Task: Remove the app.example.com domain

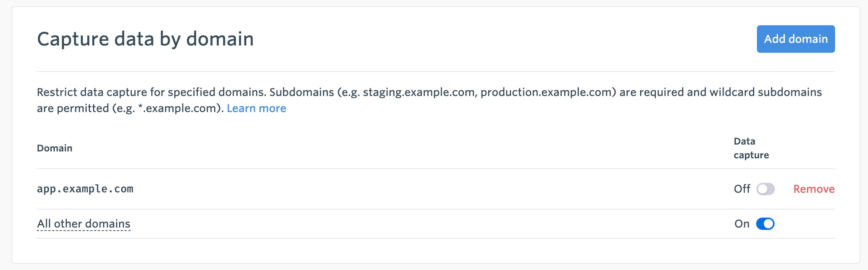Action: [814, 189]
